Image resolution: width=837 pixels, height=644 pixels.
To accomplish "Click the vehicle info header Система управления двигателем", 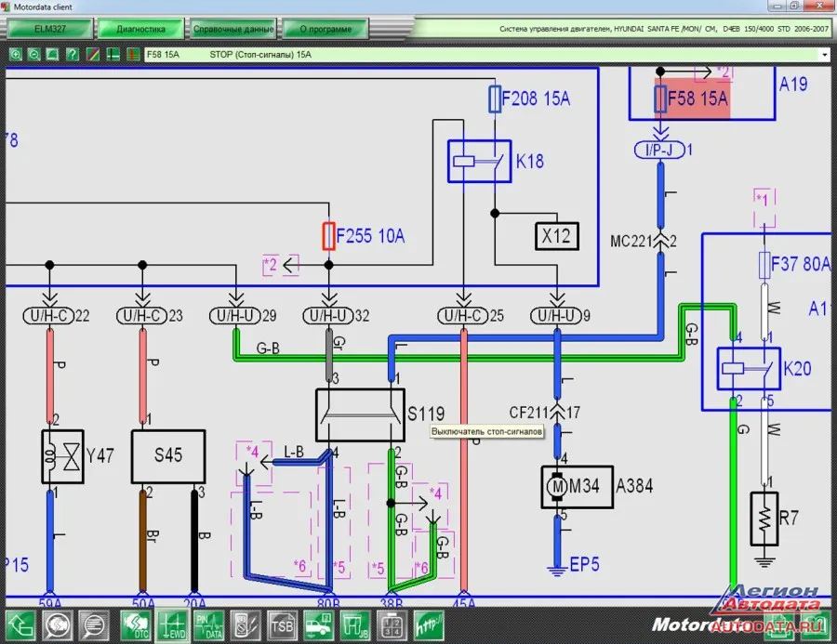I will click(x=664, y=29).
